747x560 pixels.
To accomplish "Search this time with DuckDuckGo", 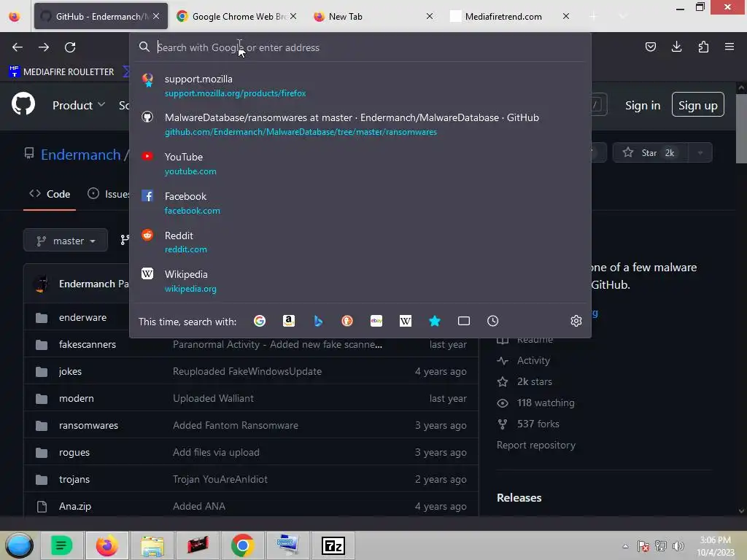I will coord(347,321).
